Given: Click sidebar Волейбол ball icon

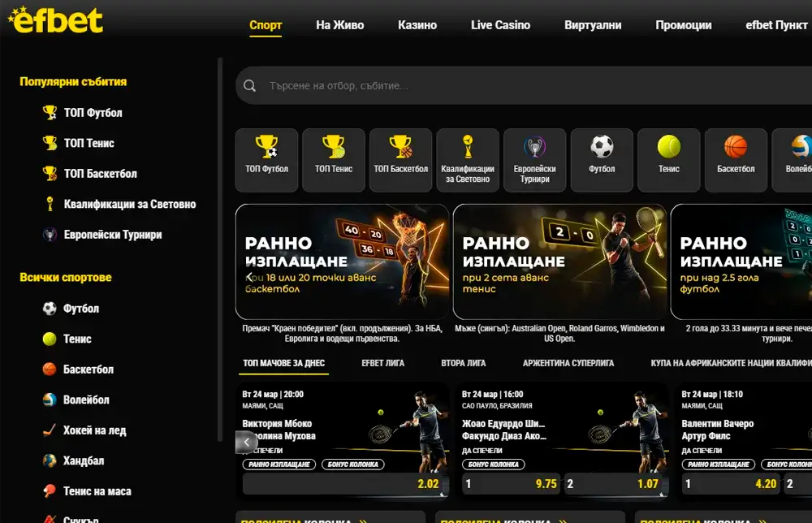Looking at the screenshot, I should coord(50,400).
